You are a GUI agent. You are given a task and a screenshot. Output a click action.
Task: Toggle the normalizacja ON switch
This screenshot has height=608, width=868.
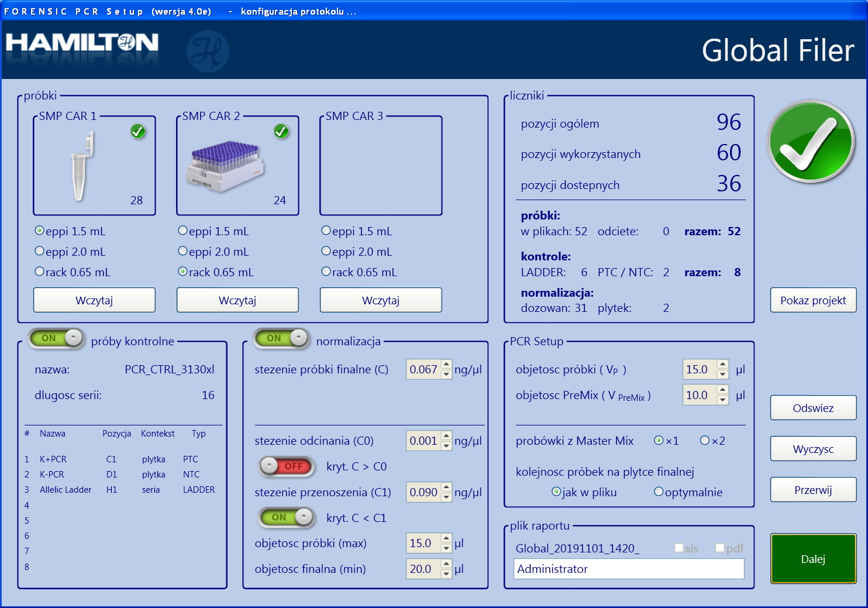click(x=282, y=338)
